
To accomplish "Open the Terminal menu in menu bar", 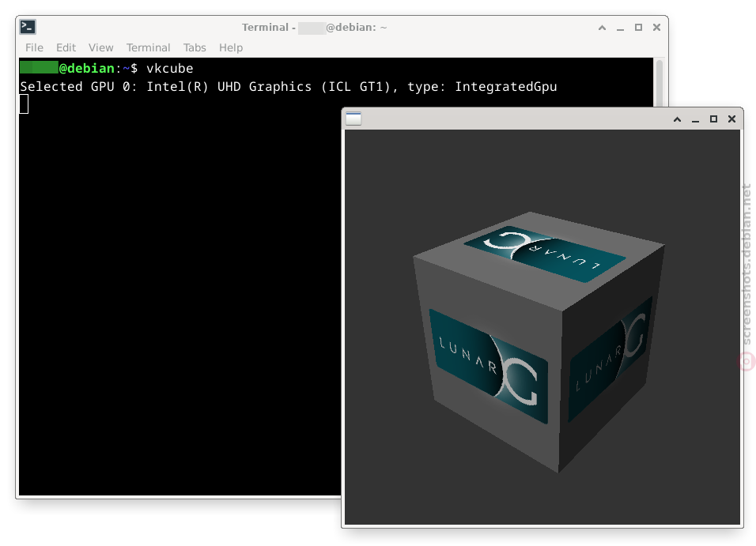I will tap(149, 47).
